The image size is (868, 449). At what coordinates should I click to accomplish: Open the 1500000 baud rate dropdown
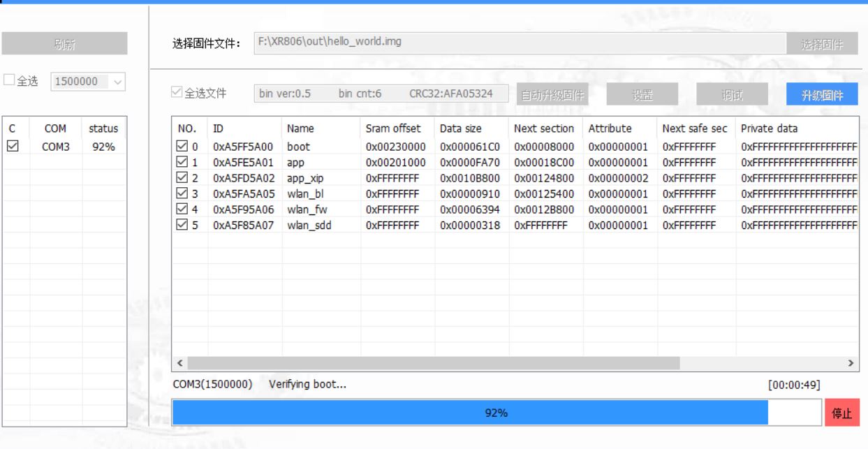88,82
